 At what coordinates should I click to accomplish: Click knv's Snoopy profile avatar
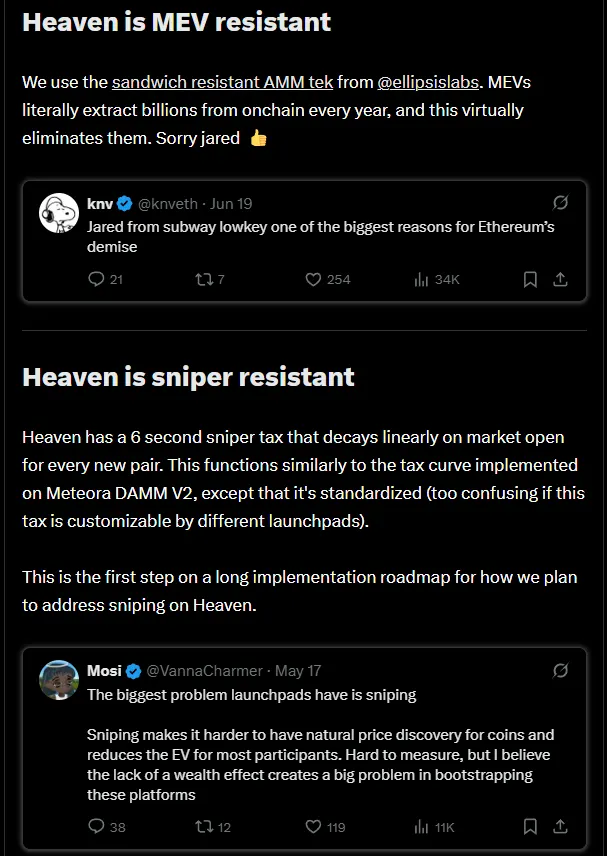(x=59, y=213)
